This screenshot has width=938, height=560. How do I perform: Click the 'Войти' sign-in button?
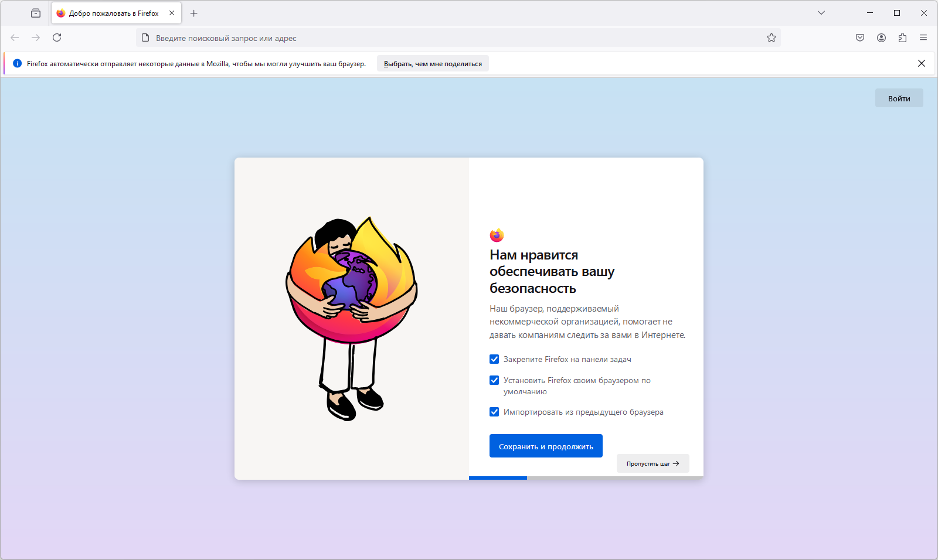point(899,98)
